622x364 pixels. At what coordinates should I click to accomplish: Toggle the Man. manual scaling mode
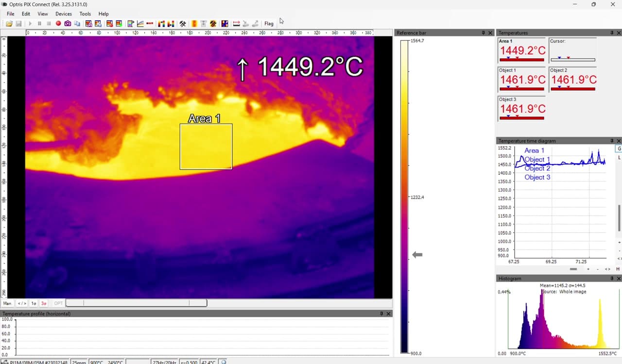8,303
